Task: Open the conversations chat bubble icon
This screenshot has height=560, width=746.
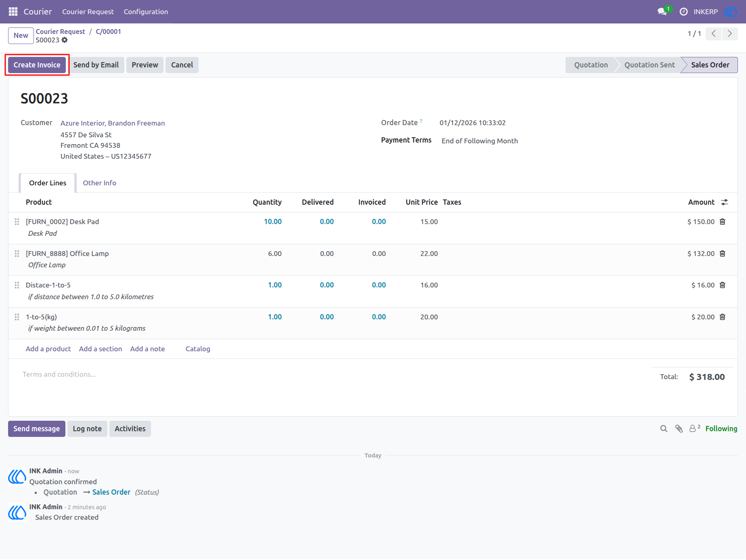Action: pos(662,12)
